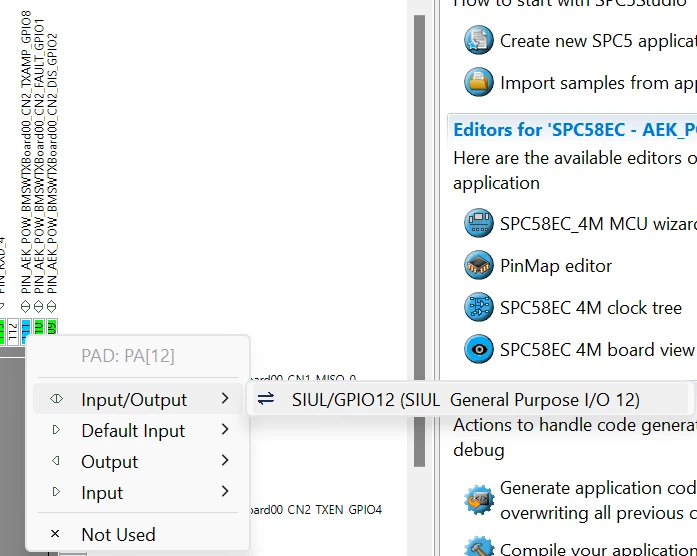Screen dimensions: 697x556
Task: Click the PinMap editor chip icon
Action: [479, 265]
